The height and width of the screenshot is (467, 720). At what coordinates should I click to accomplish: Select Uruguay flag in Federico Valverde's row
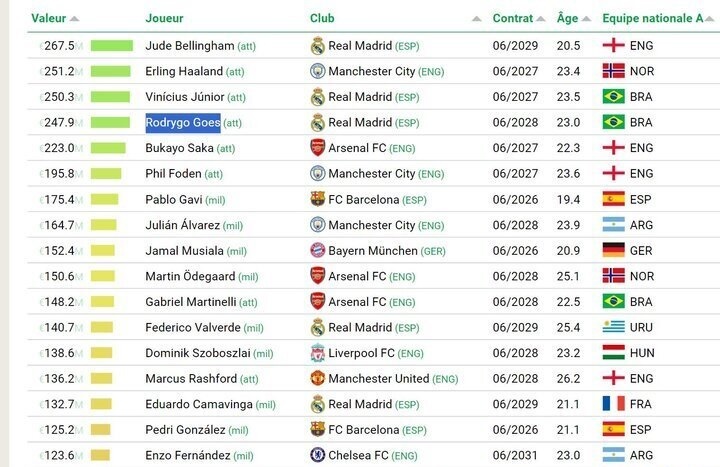click(x=613, y=328)
